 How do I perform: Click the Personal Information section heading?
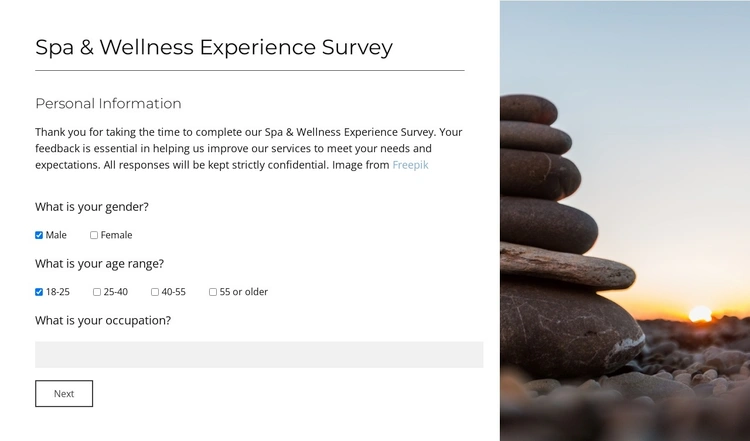pyautogui.click(x=108, y=104)
